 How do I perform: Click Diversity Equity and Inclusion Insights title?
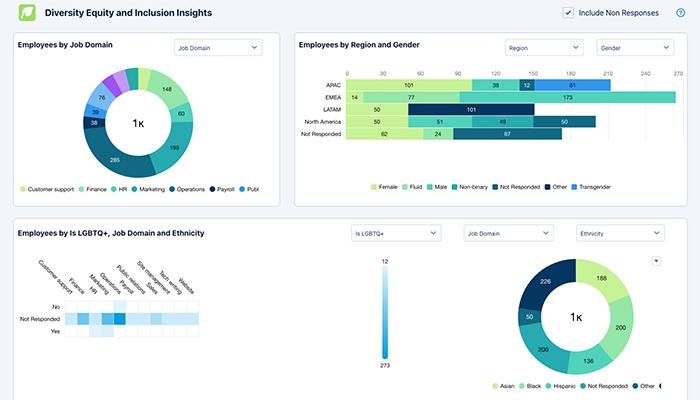point(128,13)
